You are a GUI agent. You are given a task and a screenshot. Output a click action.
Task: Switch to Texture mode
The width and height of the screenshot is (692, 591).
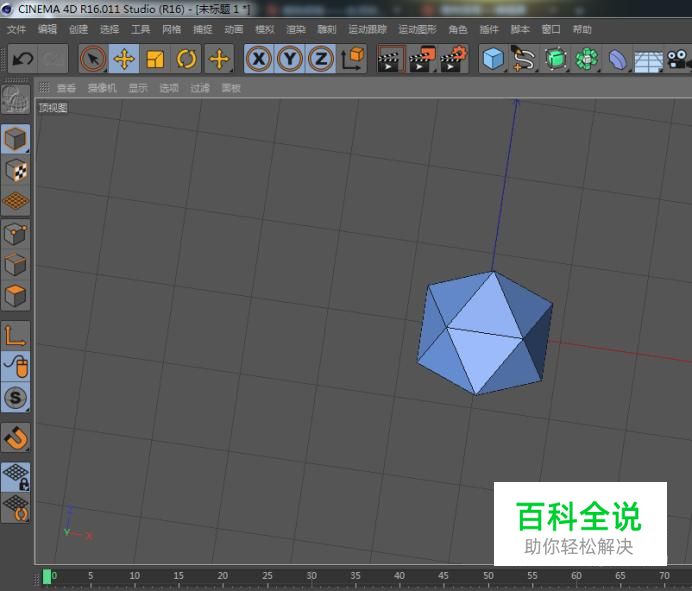point(15,170)
